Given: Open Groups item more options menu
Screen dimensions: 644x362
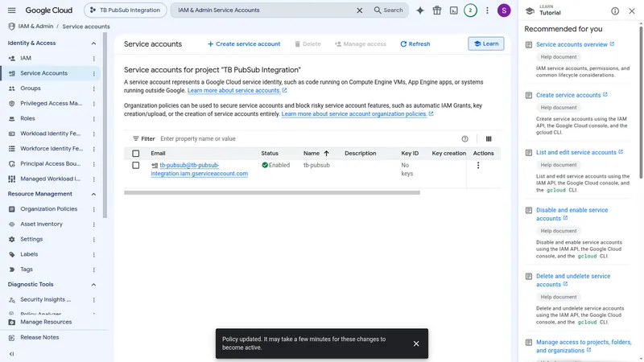Looking at the screenshot, I should click(x=93, y=88).
